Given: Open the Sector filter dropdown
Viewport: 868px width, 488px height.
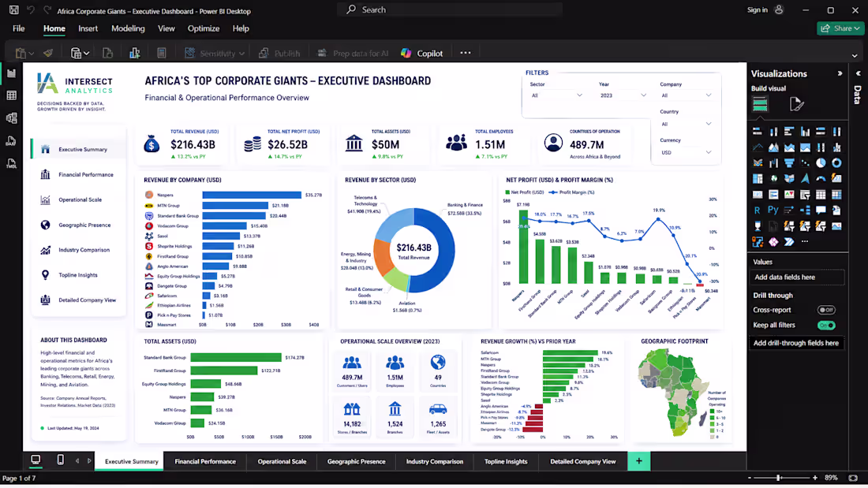Looking at the screenshot, I should [x=556, y=95].
